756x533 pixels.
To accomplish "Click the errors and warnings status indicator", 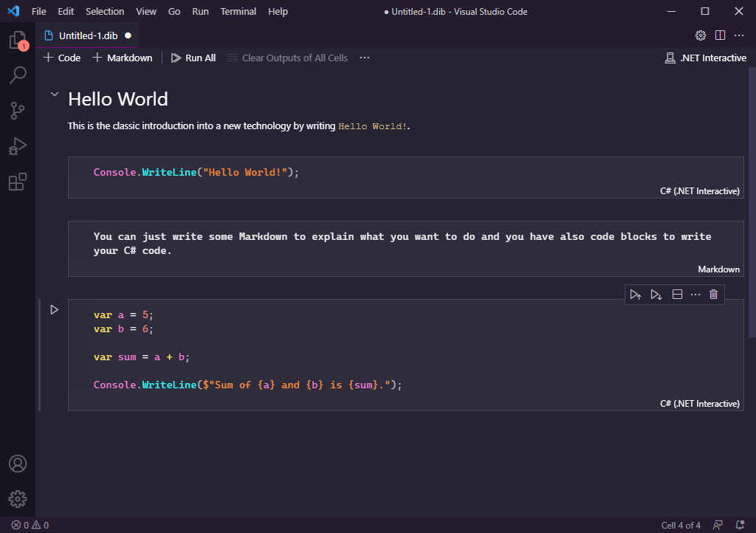I will coord(30,526).
